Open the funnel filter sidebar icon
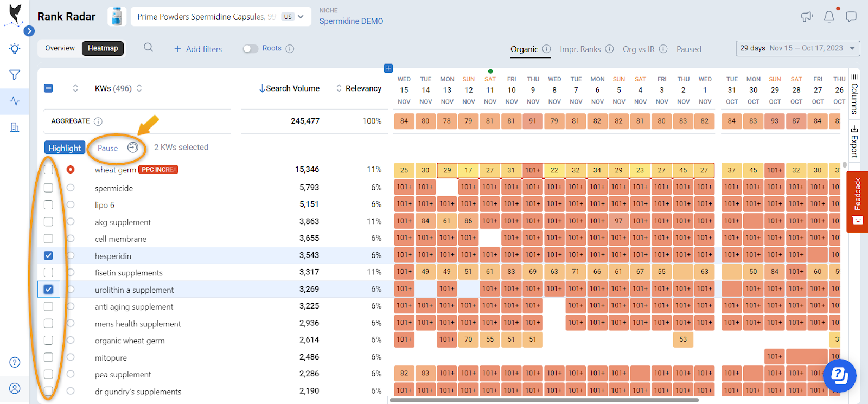Image resolution: width=868 pixels, height=404 pixels. pyautogui.click(x=15, y=75)
